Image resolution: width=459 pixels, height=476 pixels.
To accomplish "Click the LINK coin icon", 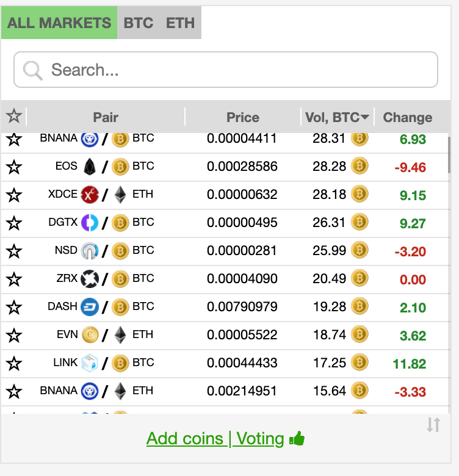I will [x=90, y=363].
